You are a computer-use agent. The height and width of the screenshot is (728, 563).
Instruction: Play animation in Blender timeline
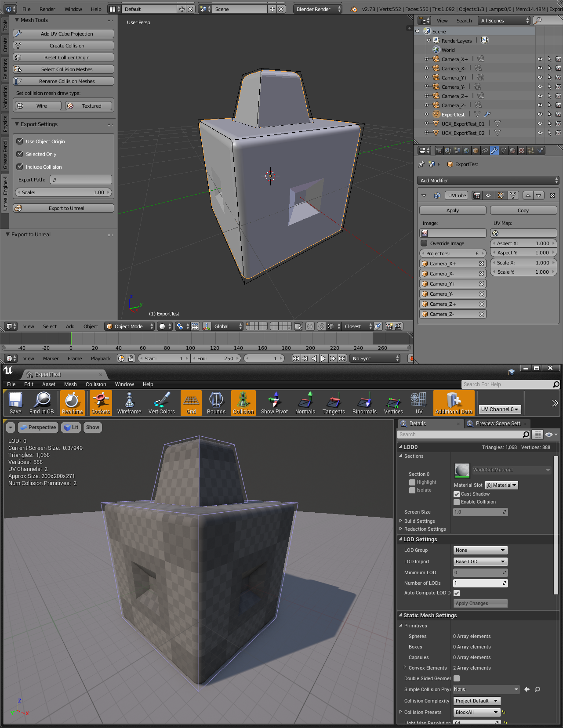[x=323, y=359]
